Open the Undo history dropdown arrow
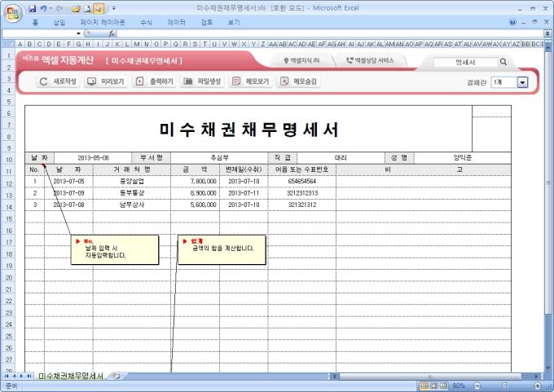This screenshot has width=554, height=392. point(51,8)
